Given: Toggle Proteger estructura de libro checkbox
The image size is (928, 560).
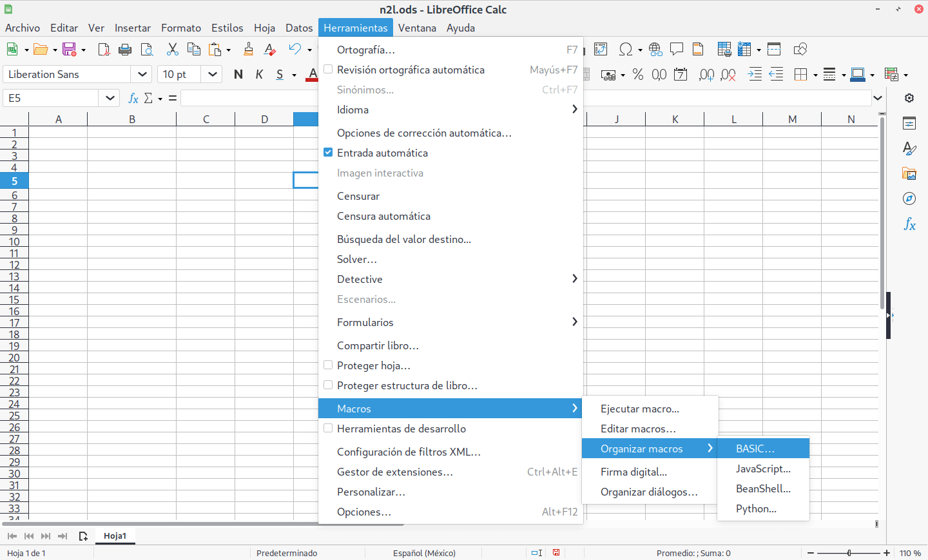Looking at the screenshot, I should click(x=328, y=385).
